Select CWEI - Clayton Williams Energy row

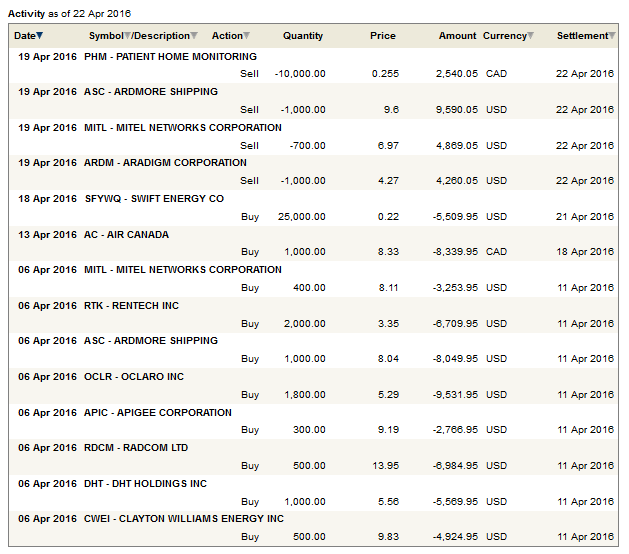[183, 519]
